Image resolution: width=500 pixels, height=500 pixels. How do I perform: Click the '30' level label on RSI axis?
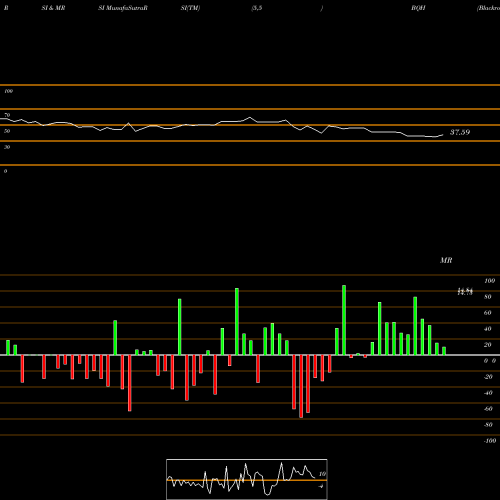7,147
